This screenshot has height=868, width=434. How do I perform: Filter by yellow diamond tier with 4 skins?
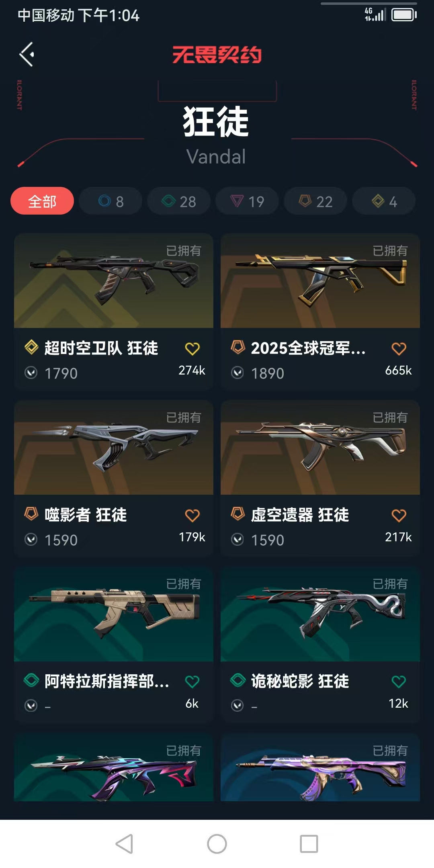384,201
